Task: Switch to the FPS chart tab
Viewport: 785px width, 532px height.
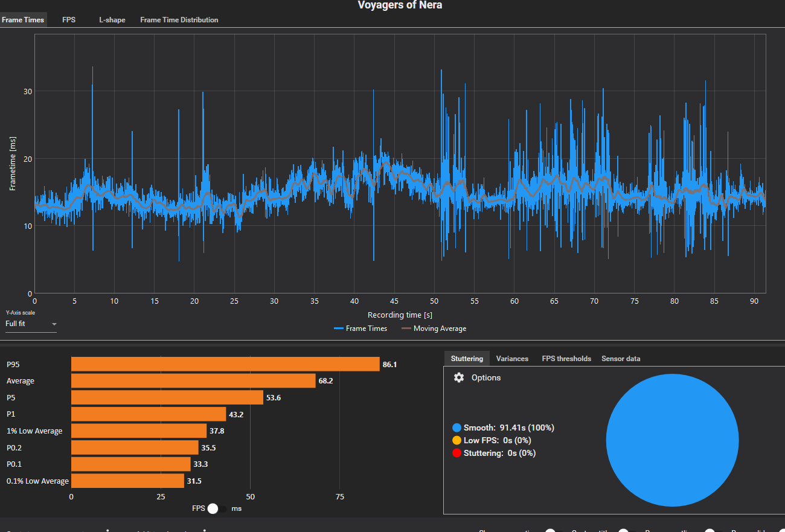Action: point(69,20)
